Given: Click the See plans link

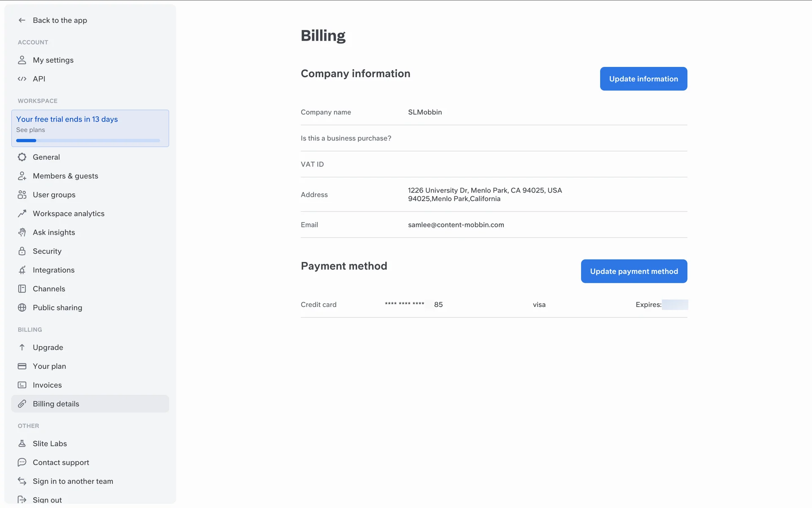Looking at the screenshot, I should click(30, 130).
